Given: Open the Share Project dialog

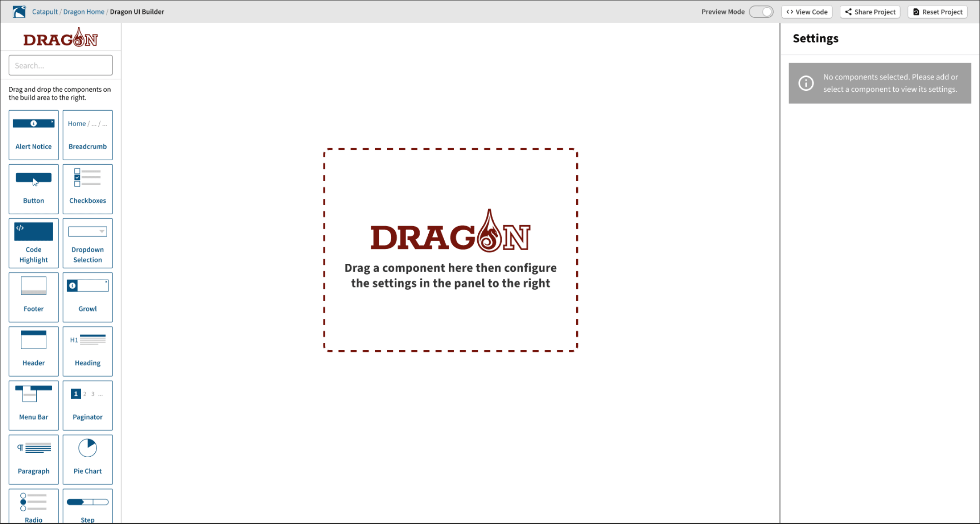Looking at the screenshot, I should tap(870, 12).
